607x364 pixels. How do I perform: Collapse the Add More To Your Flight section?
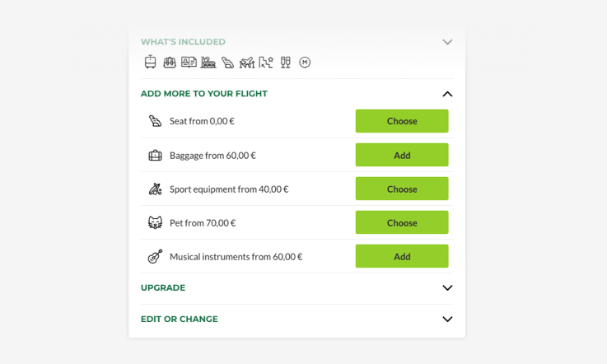447,94
